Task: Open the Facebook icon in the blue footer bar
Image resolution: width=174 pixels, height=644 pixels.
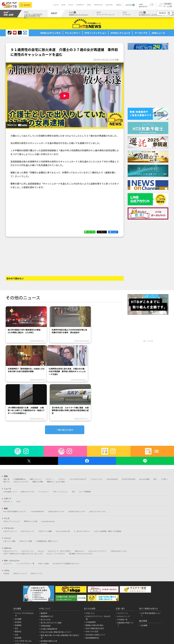Action: pyautogui.click(x=87, y=461)
